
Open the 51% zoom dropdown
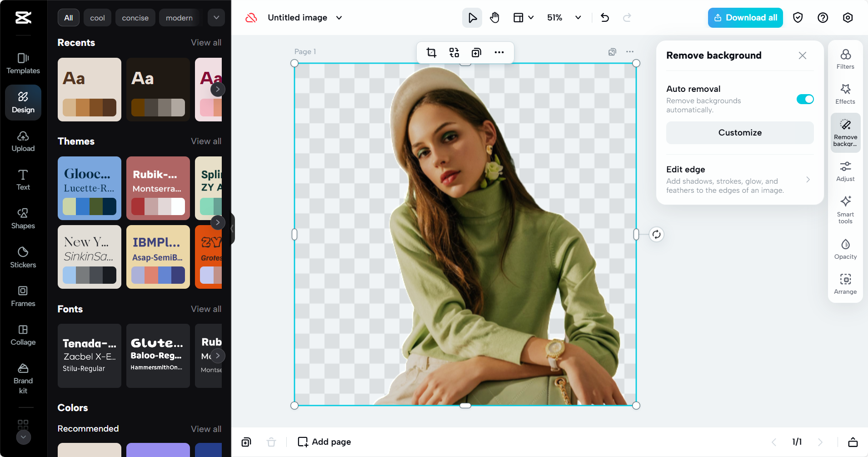pos(578,18)
